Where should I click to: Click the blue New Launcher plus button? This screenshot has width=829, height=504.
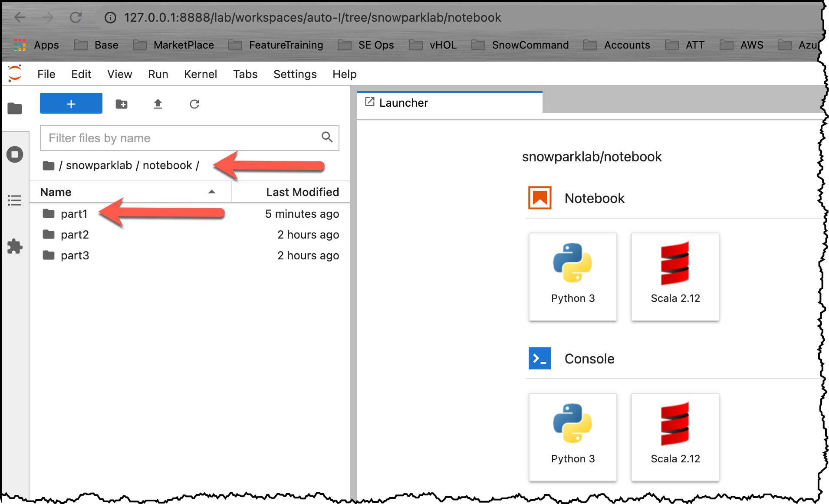pyautogui.click(x=71, y=104)
